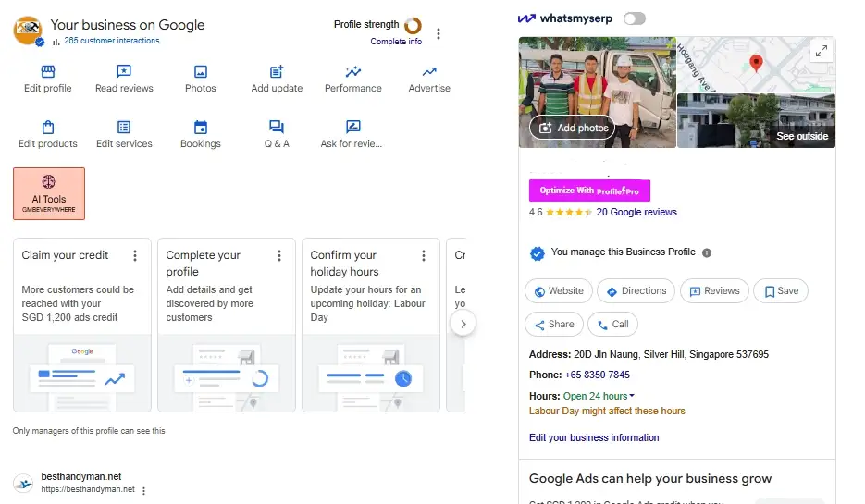
Task: Click Profile strength ring indicator
Action: tap(413, 25)
